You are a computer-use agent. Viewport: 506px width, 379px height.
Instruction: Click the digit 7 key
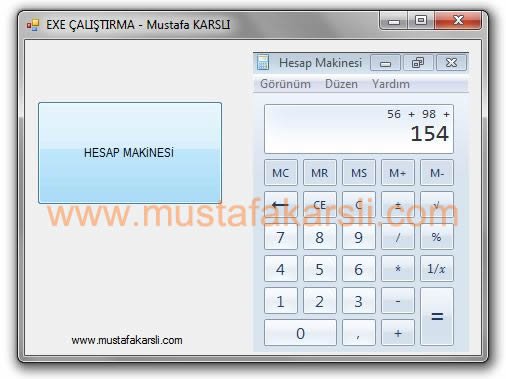coord(281,237)
